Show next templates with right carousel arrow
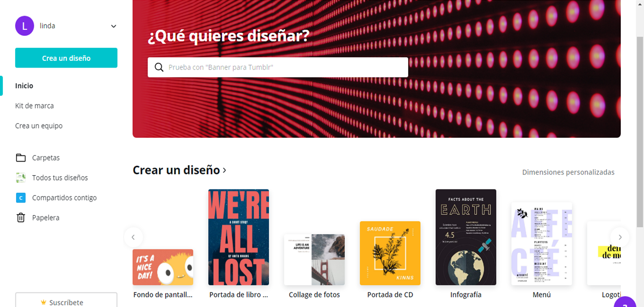The width and height of the screenshot is (644, 307). coord(620,237)
